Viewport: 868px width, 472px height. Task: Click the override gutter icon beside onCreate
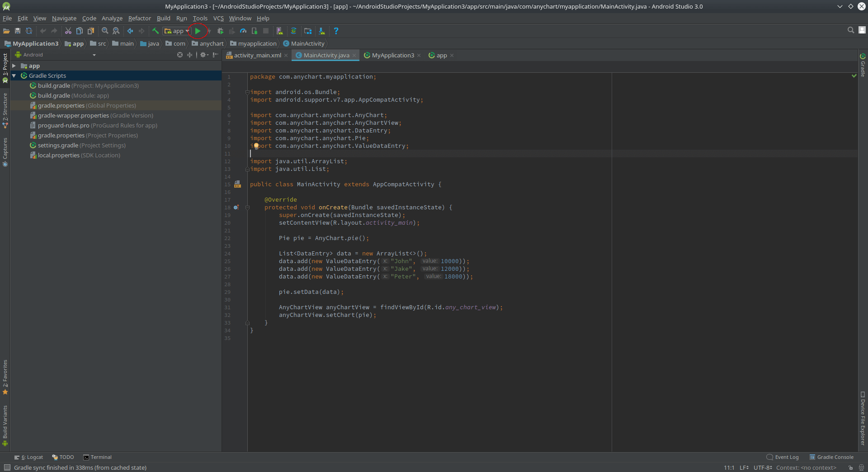pos(236,208)
